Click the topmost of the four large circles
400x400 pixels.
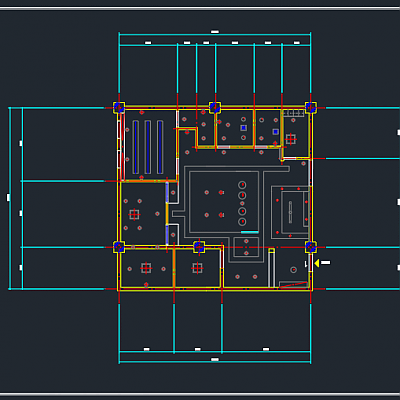click(x=242, y=185)
